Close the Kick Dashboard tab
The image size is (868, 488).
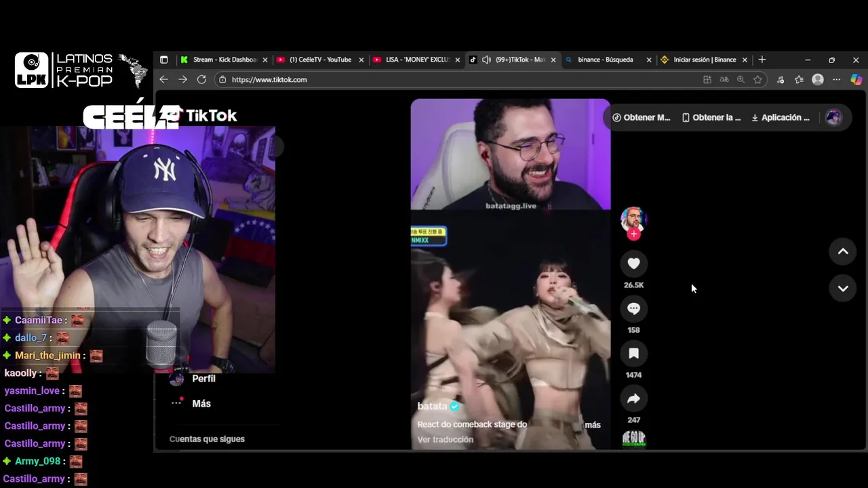[x=265, y=60]
